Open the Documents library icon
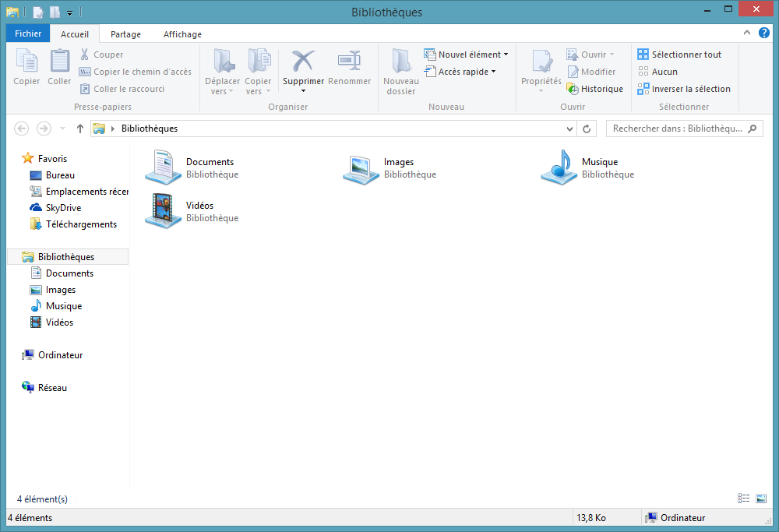 tap(164, 167)
